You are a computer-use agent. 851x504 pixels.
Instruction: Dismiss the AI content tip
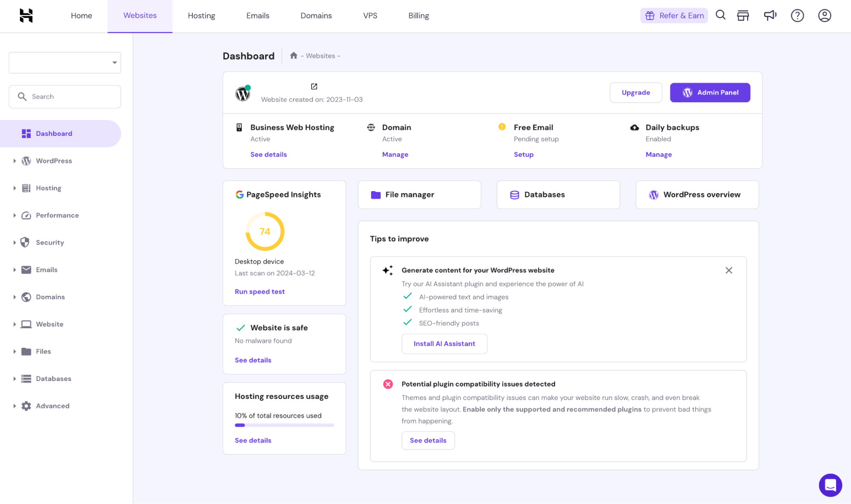pos(728,270)
